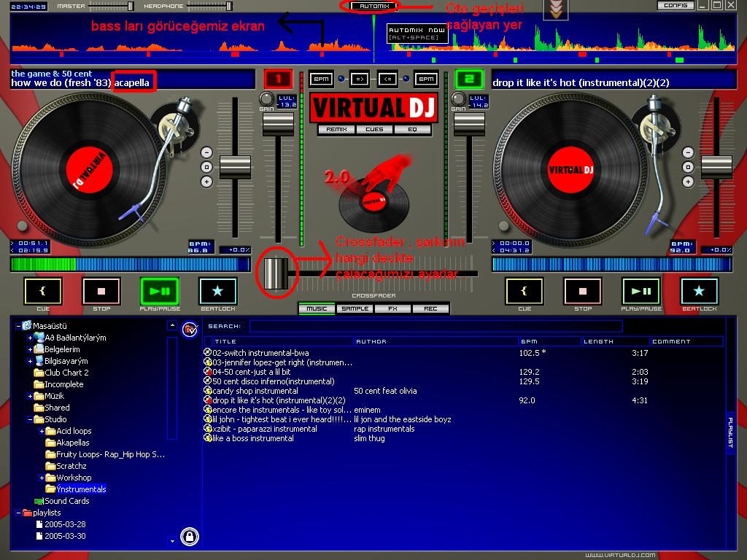Image resolution: width=747 pixels, height=560 pixels.
Task: Expand the Bilgisayarým tree node
Action: pyautogui.click(x=30, y=361)
